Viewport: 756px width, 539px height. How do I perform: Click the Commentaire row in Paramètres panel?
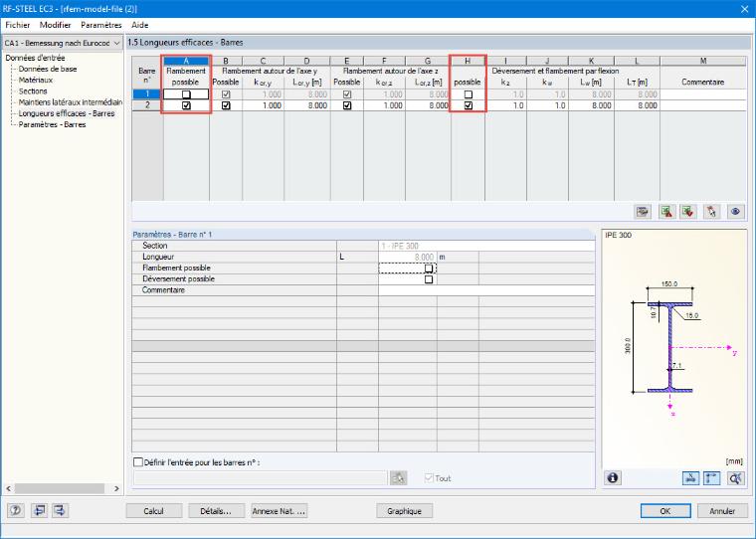(363, 290)
